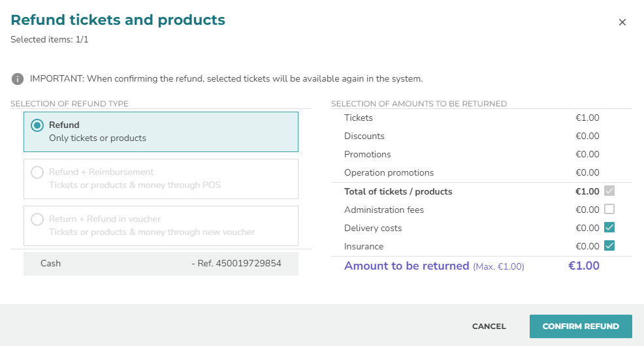Select the Refund radio button
The image size is (644, 346).
pyautogui.click(x=37, y=125)
